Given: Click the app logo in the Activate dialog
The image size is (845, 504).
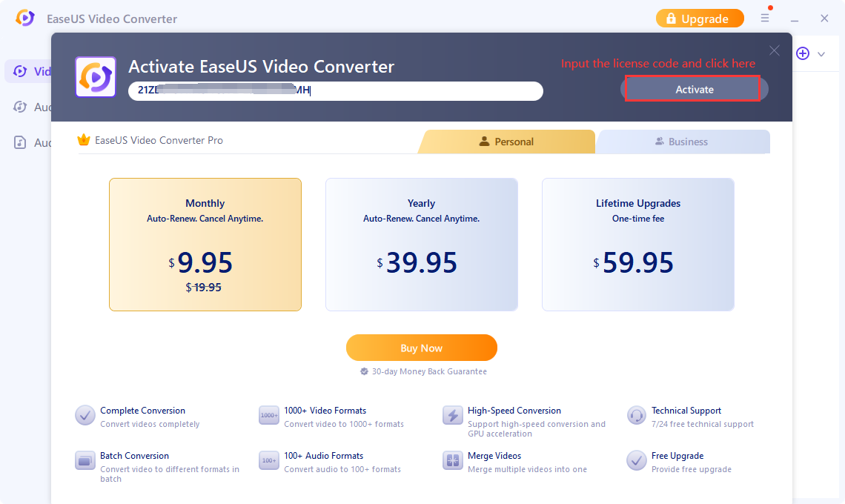Looking at the screenshot, I should tap(96, 77).
